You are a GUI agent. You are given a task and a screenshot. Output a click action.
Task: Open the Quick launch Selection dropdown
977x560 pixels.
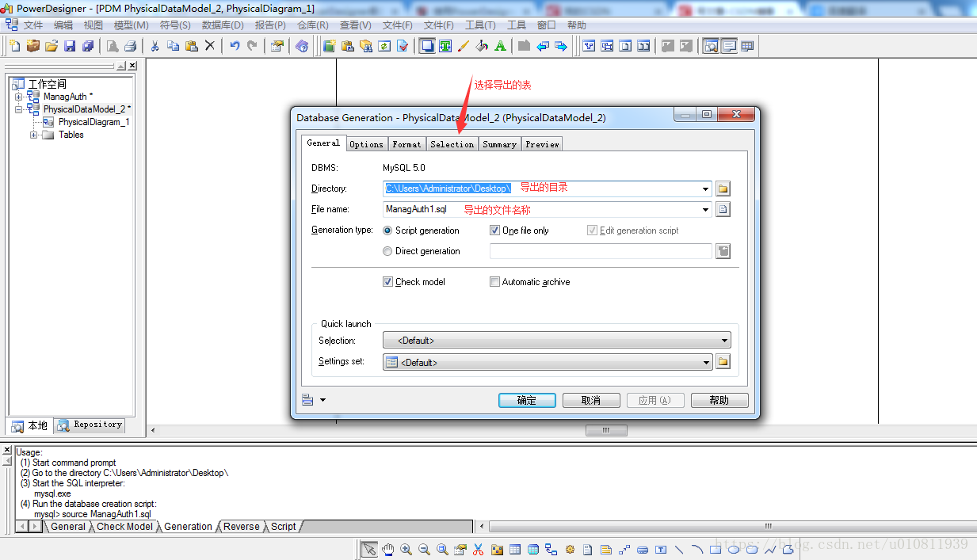point(724,341)
